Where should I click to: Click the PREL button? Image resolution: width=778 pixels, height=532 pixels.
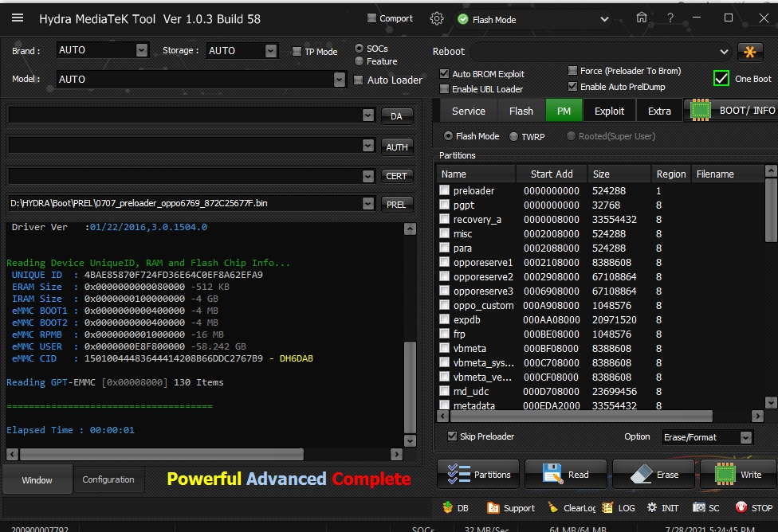click(396, 204)
